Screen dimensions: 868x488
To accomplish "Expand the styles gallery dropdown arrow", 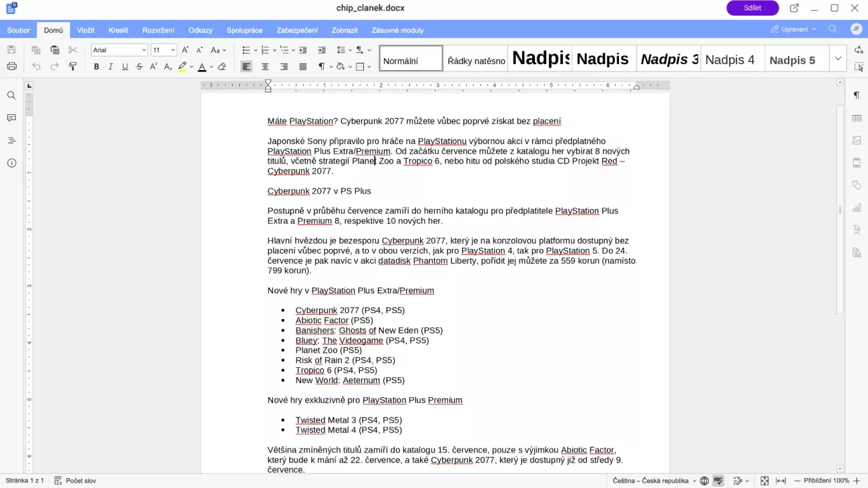I will pos(838,59).
